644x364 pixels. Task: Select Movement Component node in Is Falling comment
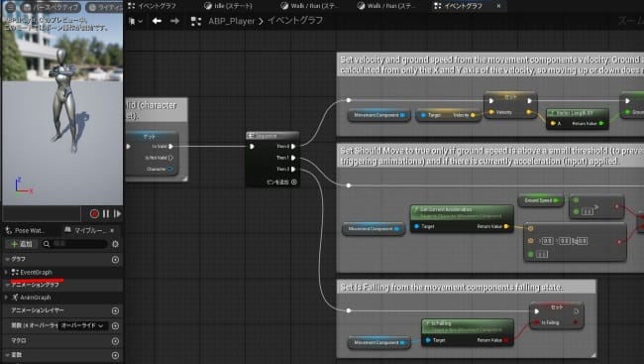(378, 342)
